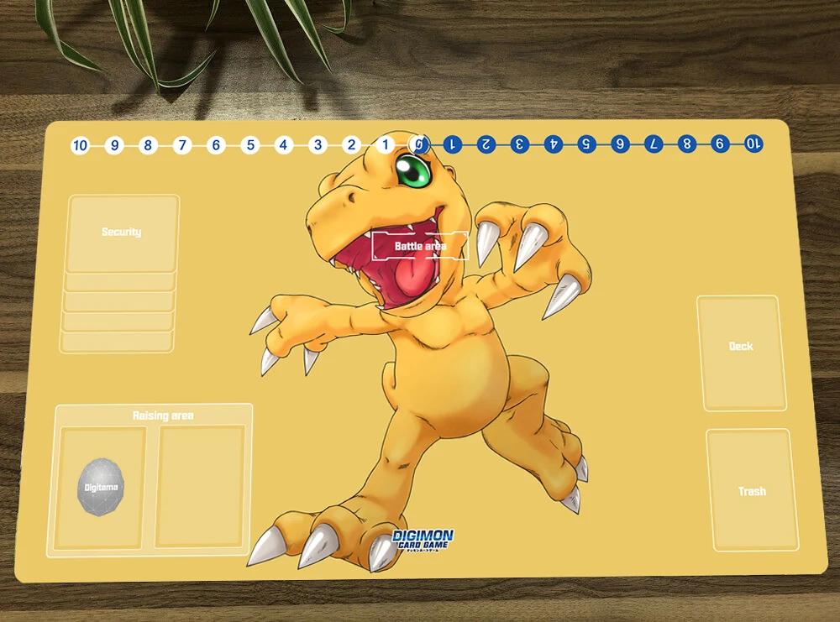Click the Trash zone
Screen dimensions: 840x622
tap(752, 491)
